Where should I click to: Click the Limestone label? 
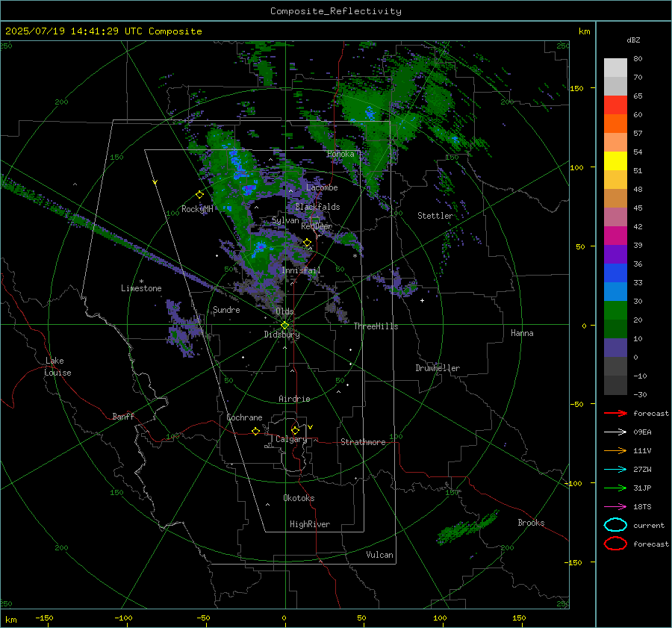pyautogui.click(x=141, y=288)
